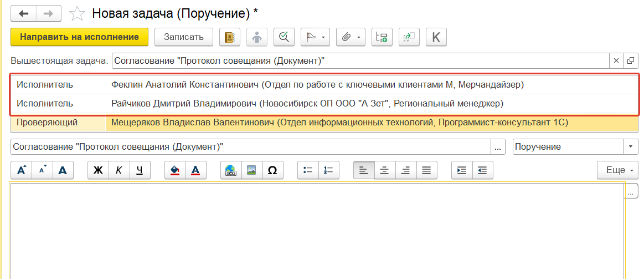This screenshot has width=644, height=279.
Task: Click the Записать button
Action: click(183, 37)
